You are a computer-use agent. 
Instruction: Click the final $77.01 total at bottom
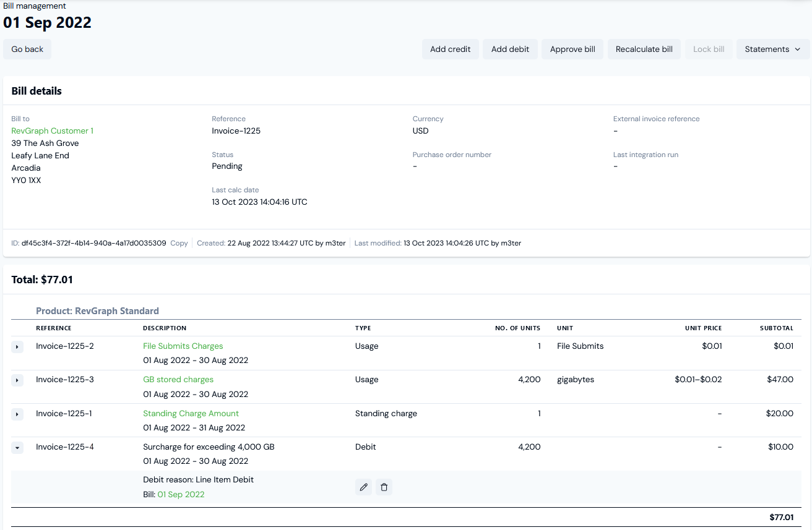click(x=782, y=517)
